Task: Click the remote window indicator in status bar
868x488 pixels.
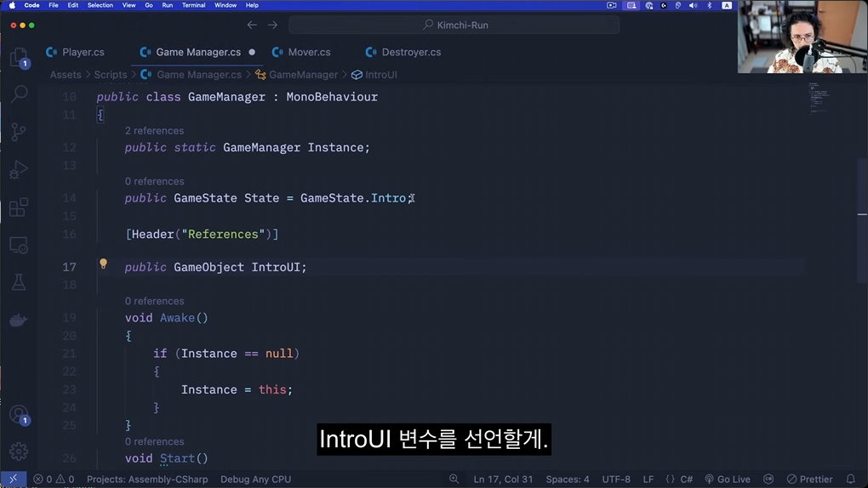Action: [x=14, y=479]
